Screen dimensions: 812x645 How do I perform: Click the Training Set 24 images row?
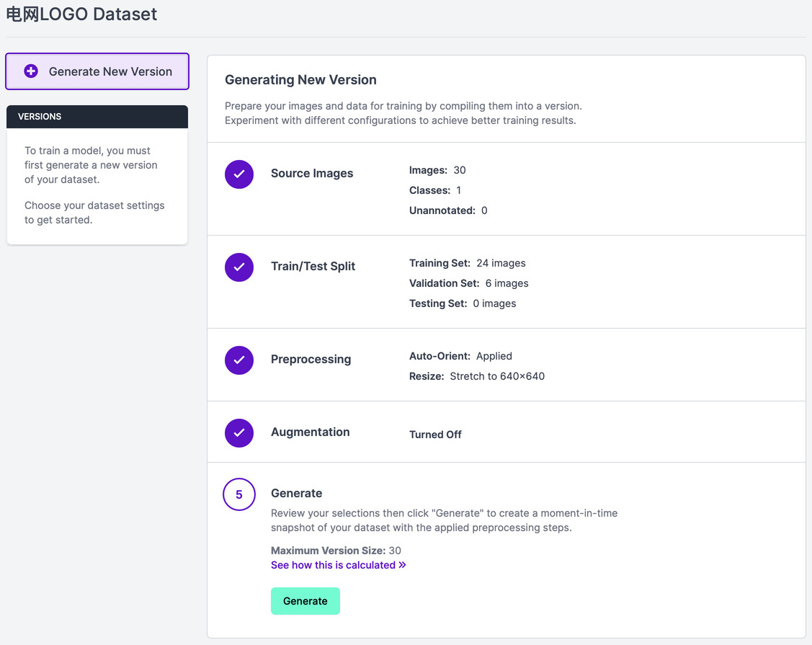click(x=467, y=263)
